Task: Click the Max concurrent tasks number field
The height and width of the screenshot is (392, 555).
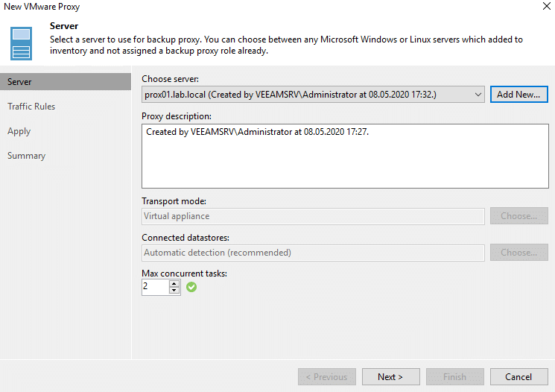Action: click(x=155, y=287)
